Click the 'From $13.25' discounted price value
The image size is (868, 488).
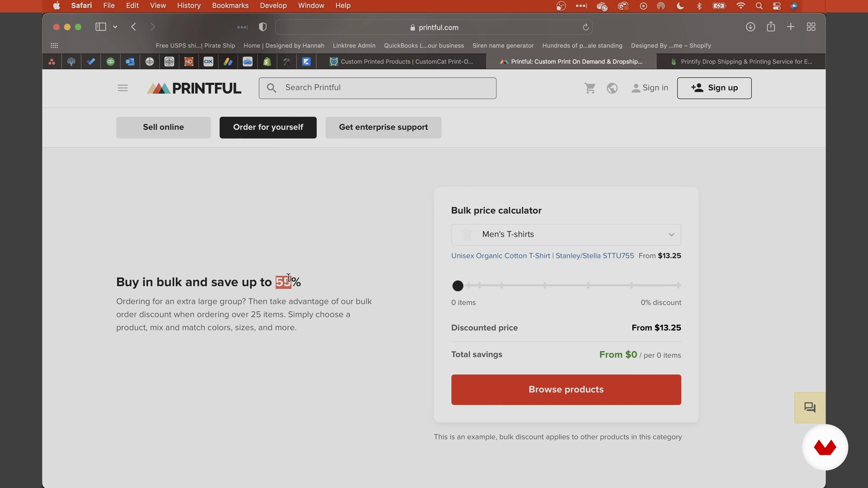coord(656,328)
